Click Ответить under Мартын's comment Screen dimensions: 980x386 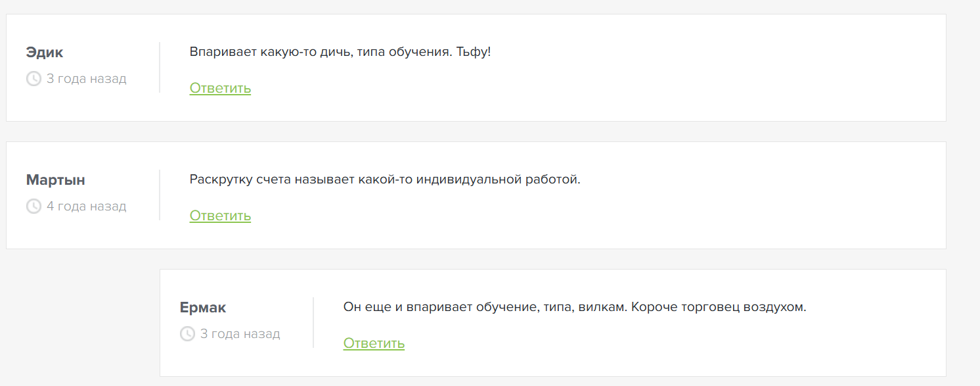220,216
